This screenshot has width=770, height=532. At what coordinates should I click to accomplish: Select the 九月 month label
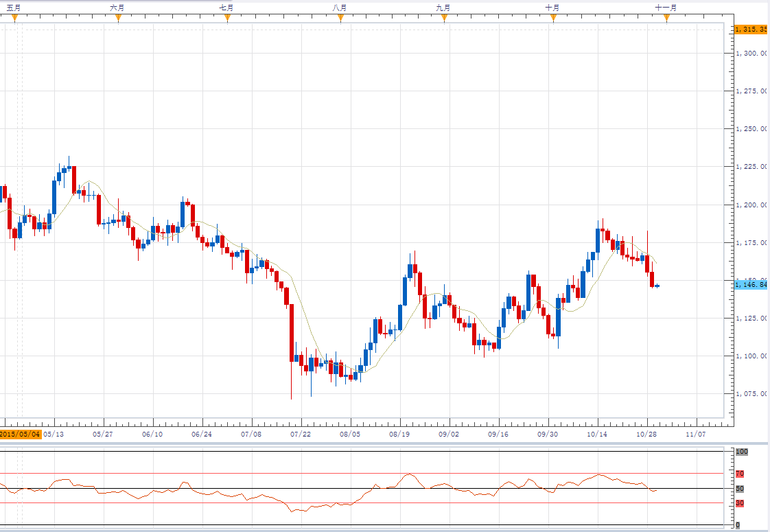[443, 8]
